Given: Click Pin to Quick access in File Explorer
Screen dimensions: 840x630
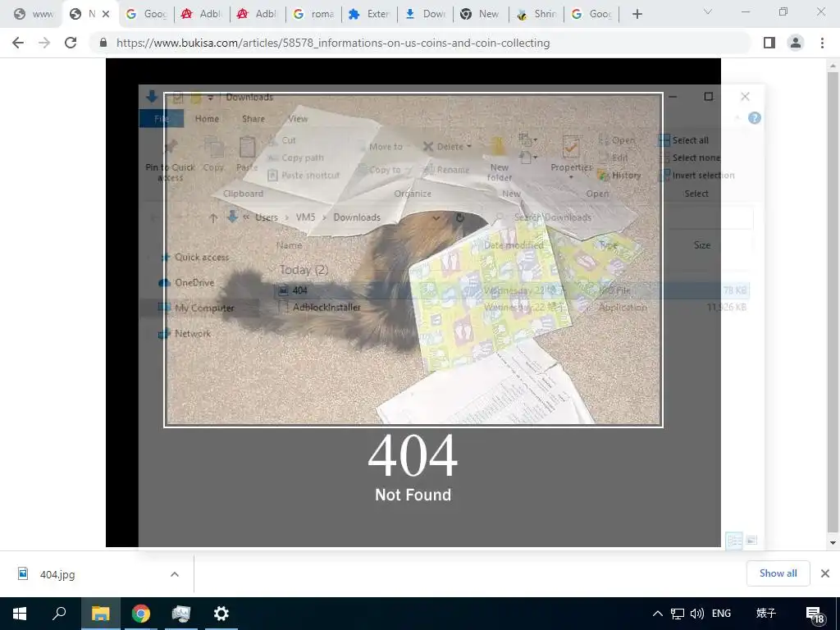Looking at the screenshot, I should pos(170,160).
